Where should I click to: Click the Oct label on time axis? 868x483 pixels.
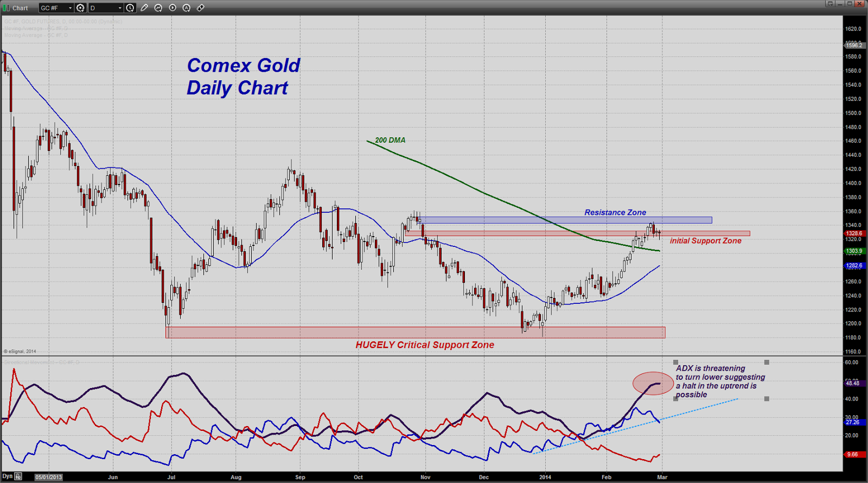pyautogui.click(x=358, y=478)
